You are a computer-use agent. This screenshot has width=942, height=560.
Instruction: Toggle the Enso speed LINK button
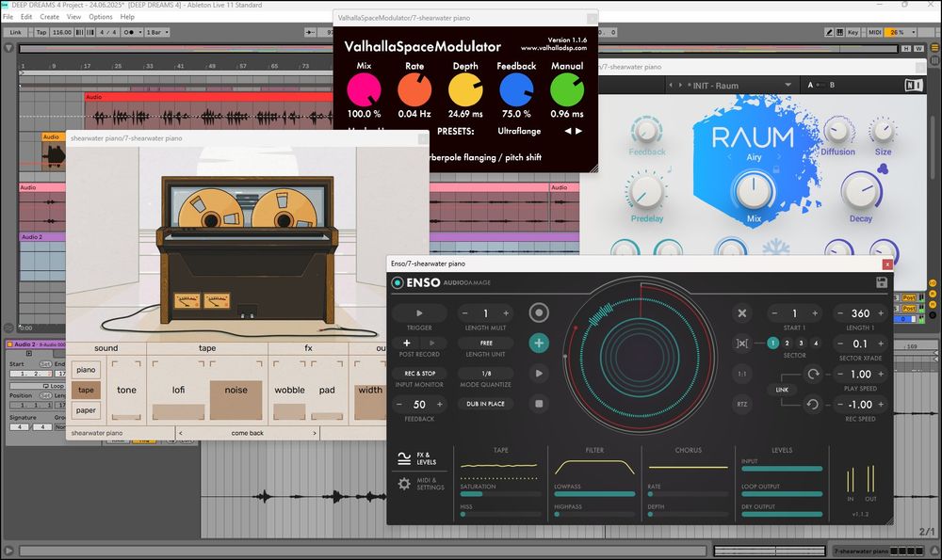(782, 390)
